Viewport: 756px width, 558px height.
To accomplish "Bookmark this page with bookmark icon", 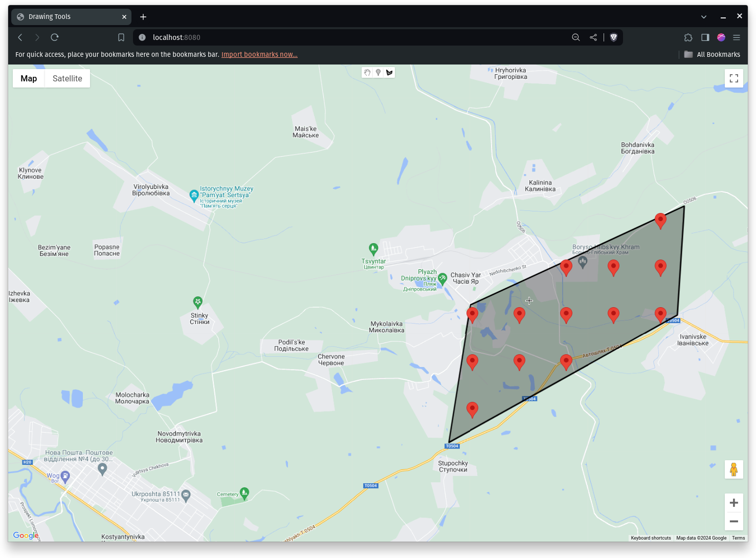I will click(121, 37).
